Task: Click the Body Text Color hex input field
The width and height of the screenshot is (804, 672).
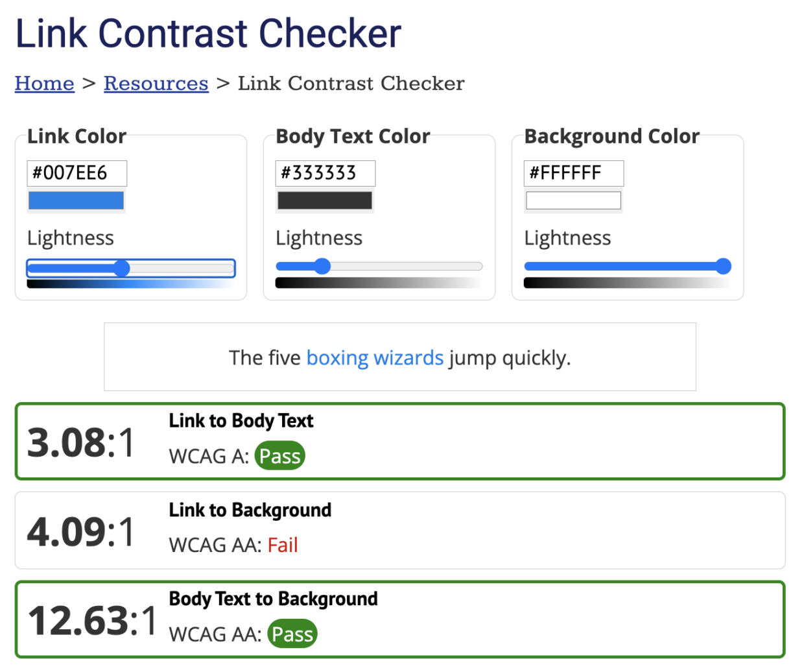Action: pos(325,173)
